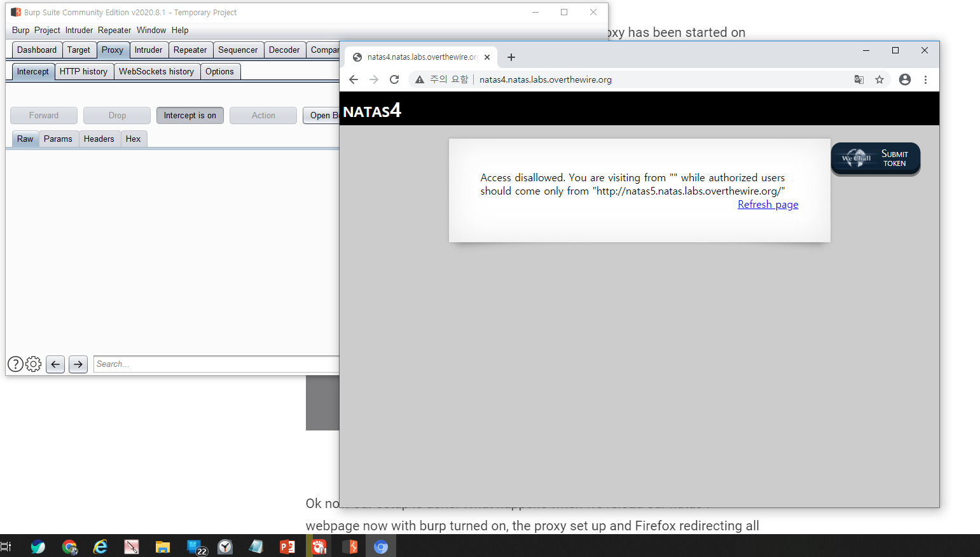Open Chrome profile avatar icon
980x557 pixels.
[905, 79]
